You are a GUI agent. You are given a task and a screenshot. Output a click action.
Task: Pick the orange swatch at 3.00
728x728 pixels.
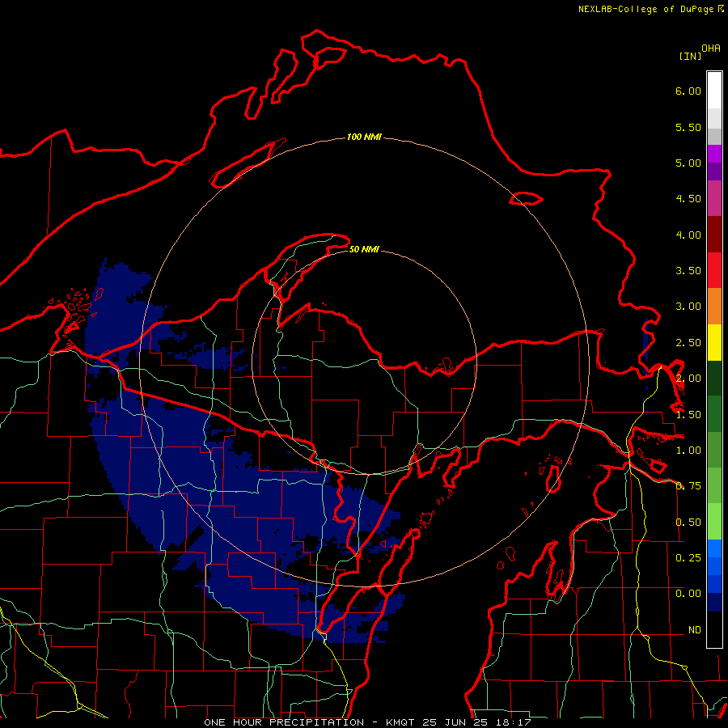(714, 307)
